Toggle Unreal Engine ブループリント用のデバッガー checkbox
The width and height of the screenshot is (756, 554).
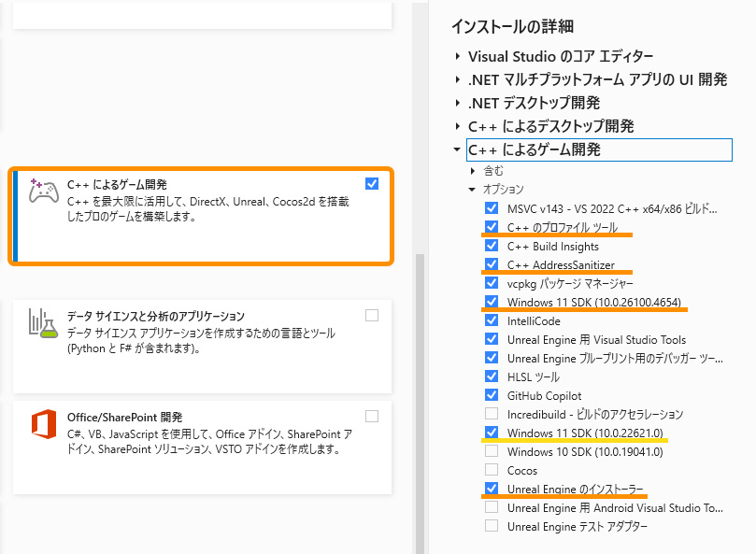tap(492, 358)
